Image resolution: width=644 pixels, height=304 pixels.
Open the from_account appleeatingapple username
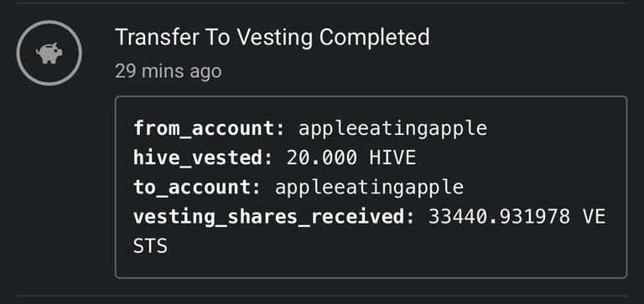tap(392, 129)
